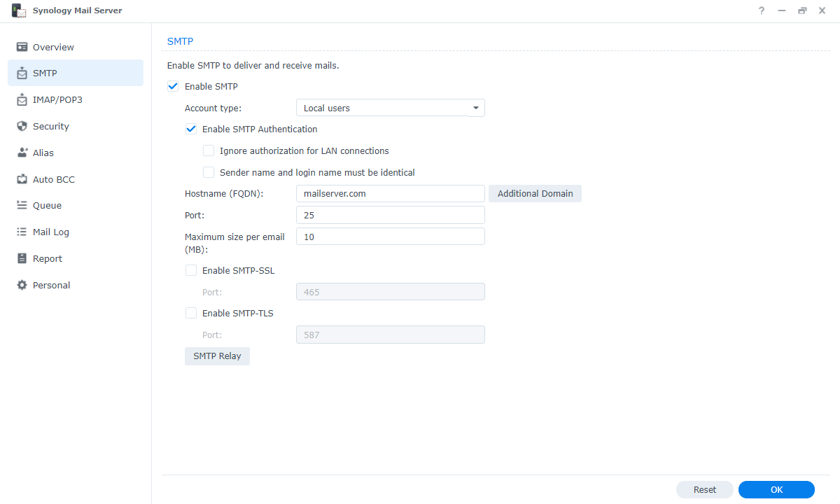Open the Personal settings icon
840x504 pixels.
pyautogui.click(x=22, y=285)
